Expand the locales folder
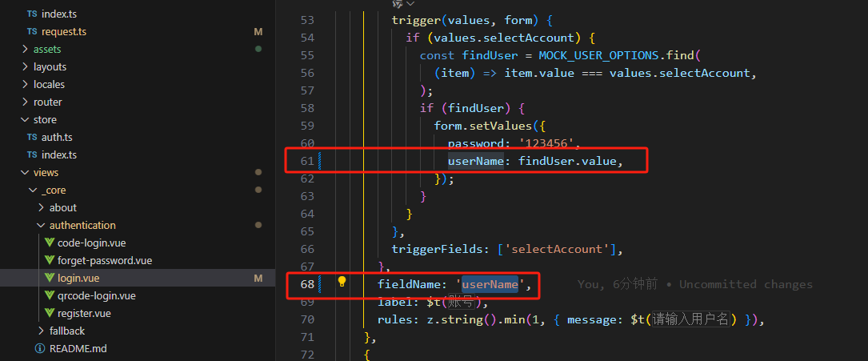 point(25,84)
